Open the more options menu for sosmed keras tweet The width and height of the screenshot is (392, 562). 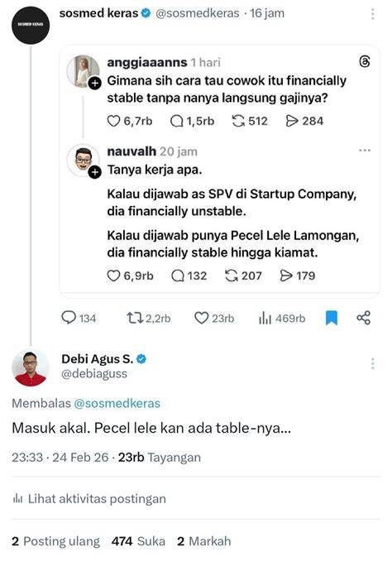[x=373, y=14]
